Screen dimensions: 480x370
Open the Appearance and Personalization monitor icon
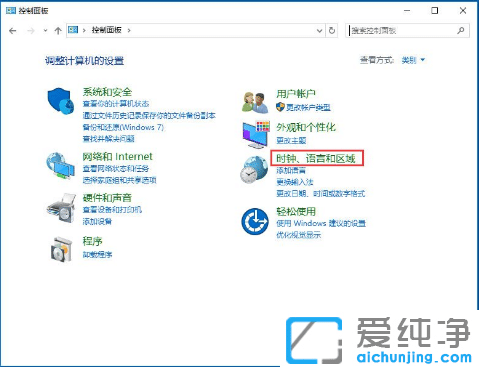pos(256,134)
